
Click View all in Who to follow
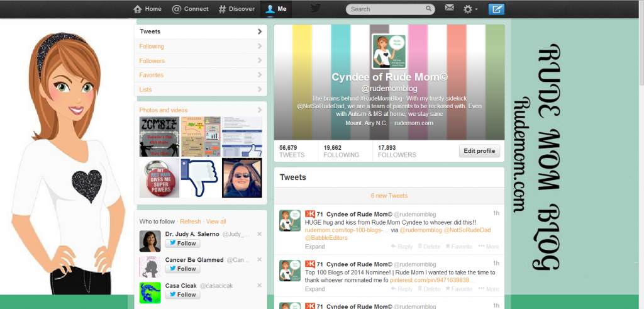pos(216,222)
